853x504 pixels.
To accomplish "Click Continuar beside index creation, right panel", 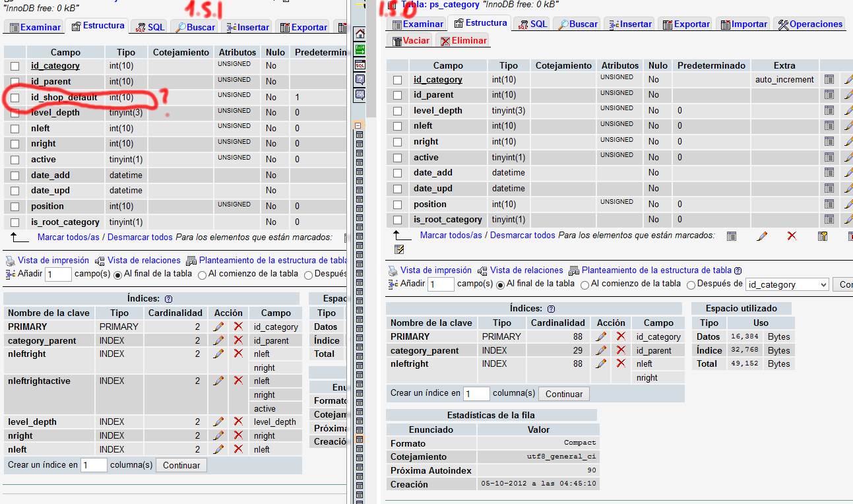I will point(564,394).
